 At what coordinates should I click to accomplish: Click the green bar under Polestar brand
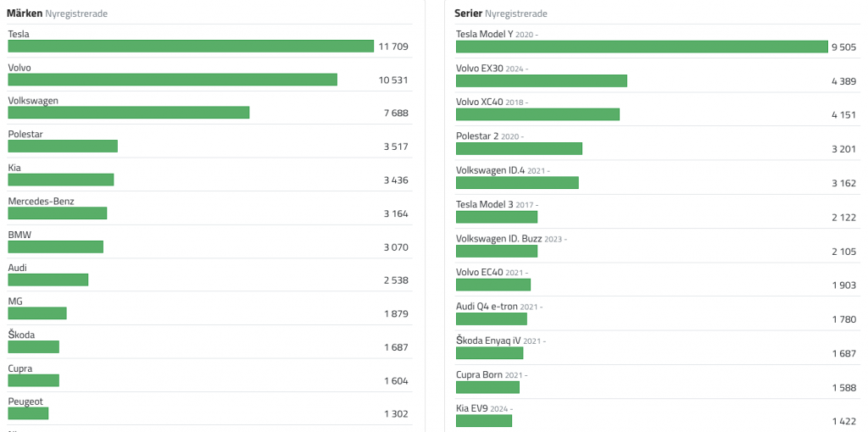[63, 147]
